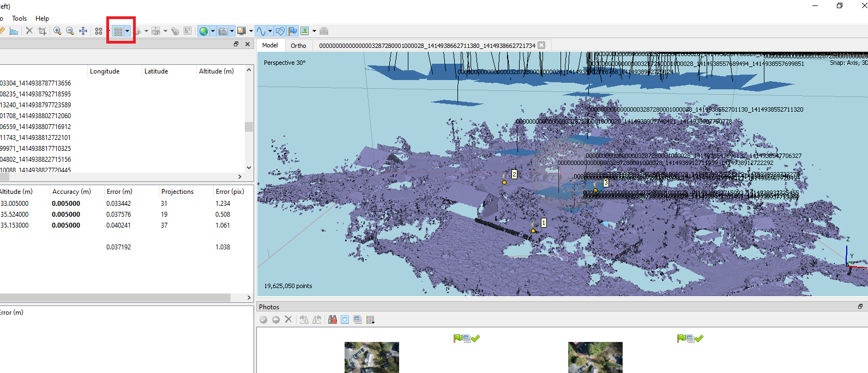Open the Tools menu

point(19,18)
